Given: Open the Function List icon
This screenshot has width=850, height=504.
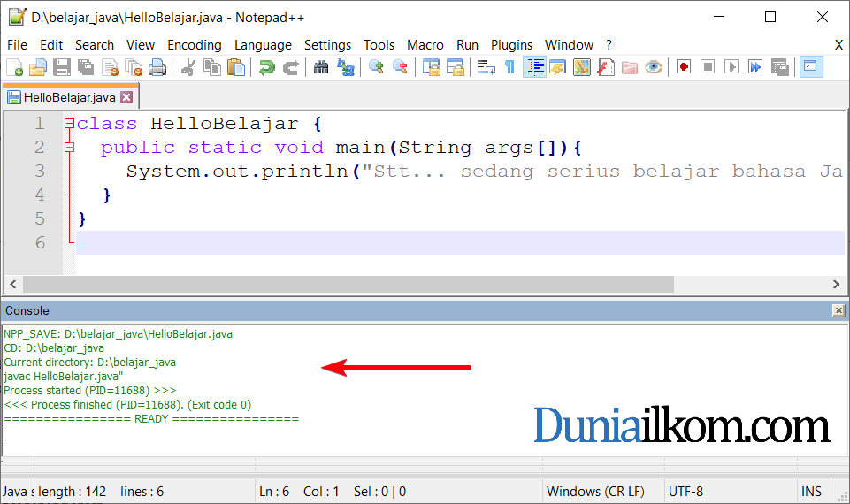Looking at the screenshot, I should click(606, 67).
